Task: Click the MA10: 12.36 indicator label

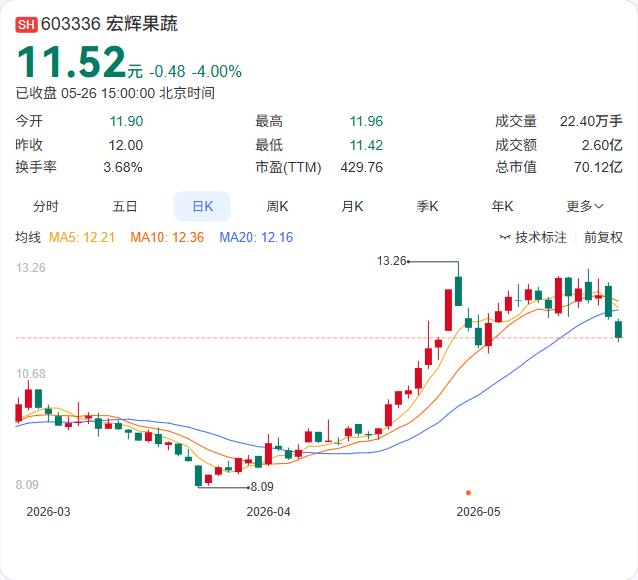Action: coord(167,237)
